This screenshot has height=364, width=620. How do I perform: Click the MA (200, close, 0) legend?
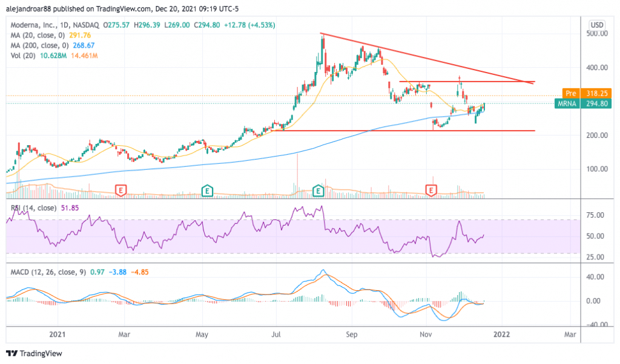pyautogui.click(x=39, y=45)
